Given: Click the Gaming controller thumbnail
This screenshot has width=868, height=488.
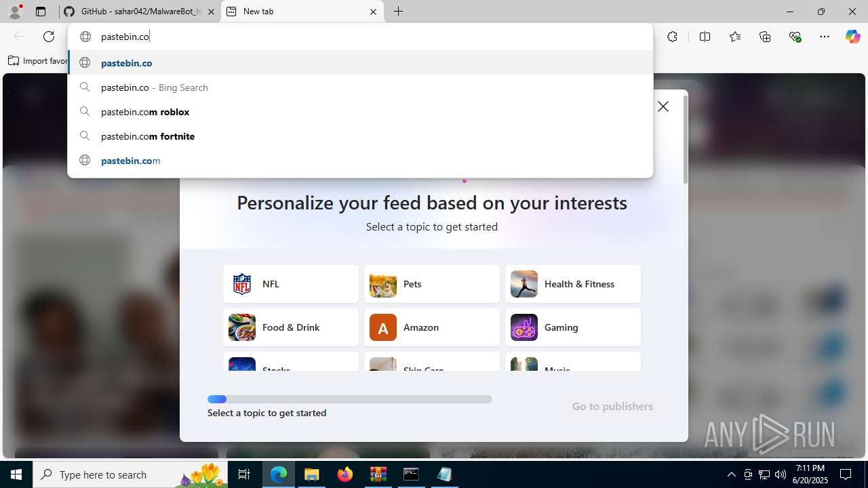Looking at the screenshot, I should coord(524,327).
